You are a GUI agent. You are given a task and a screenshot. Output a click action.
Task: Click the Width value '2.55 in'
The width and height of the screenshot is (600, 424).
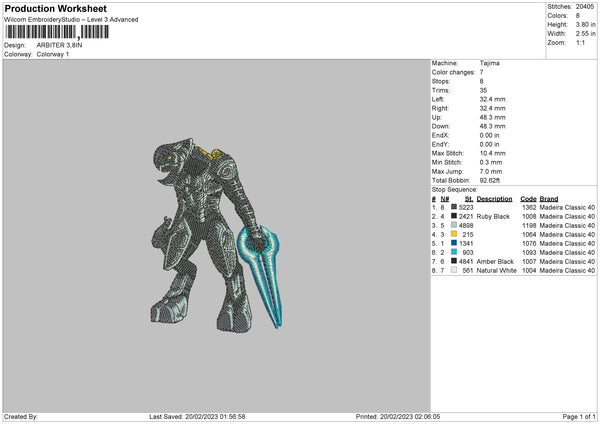pos(585,34)
